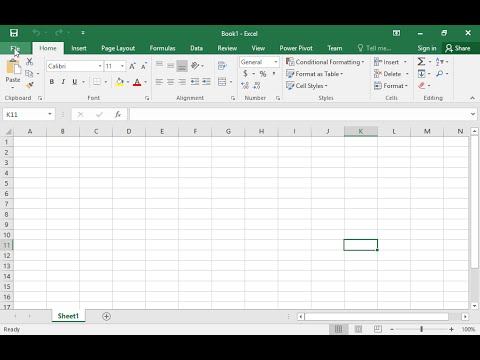Screen dimensions: 480x360
Task: Click the Cut scissors icon
Action: coord(29,61)
